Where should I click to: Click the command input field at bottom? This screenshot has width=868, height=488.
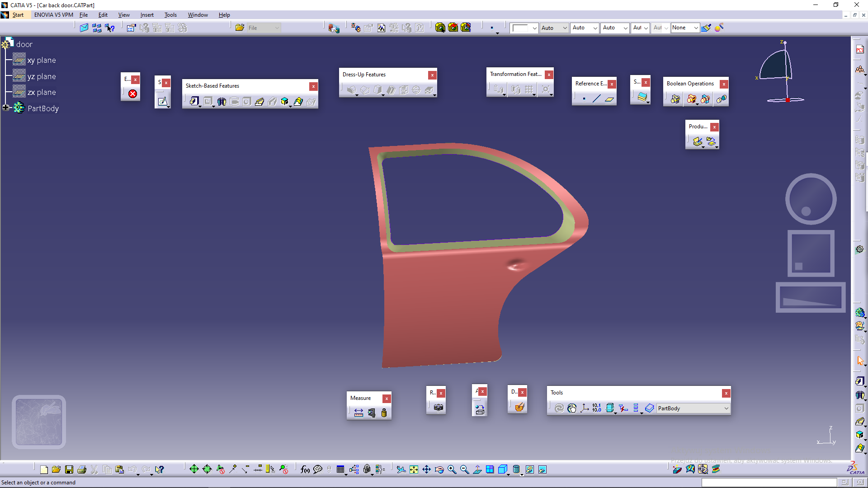pos(769,482)
